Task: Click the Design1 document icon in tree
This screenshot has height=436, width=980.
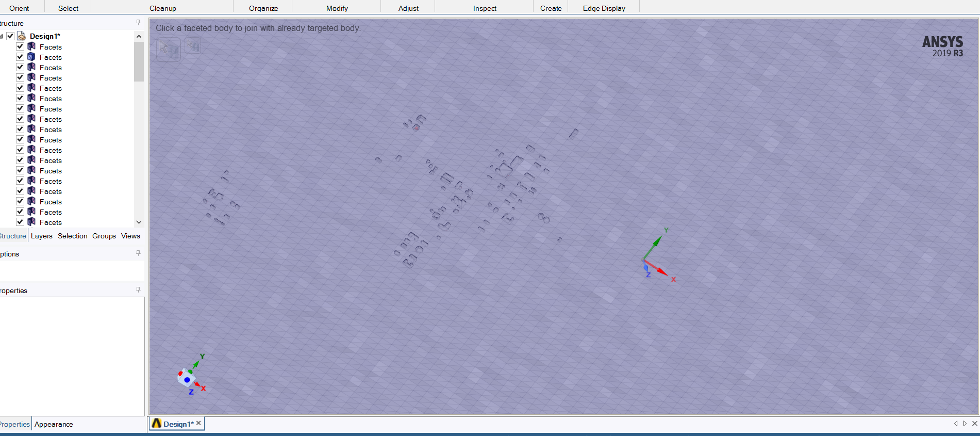Action: coord(22,36)
